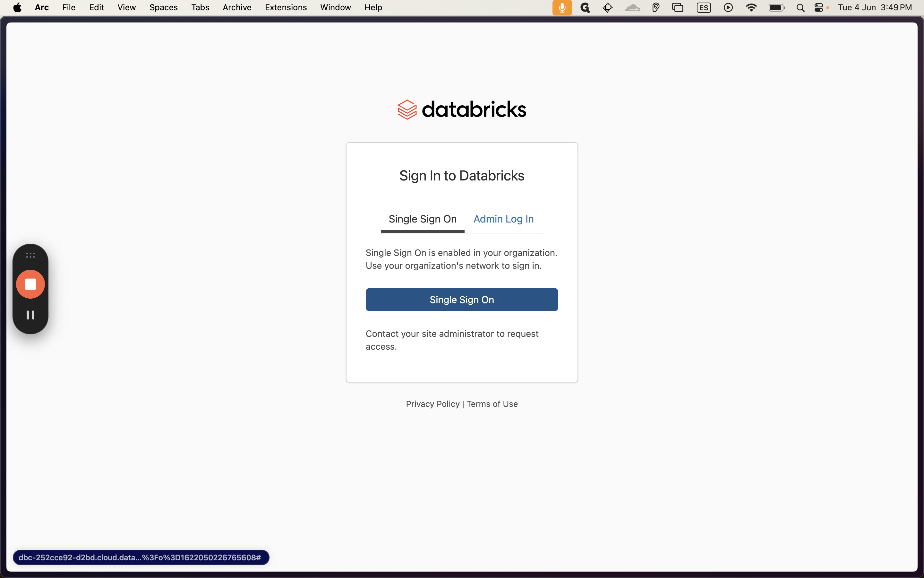Open the Arc application menu
This screenshot has width=924, height=578.
click(x=42, y=7)
